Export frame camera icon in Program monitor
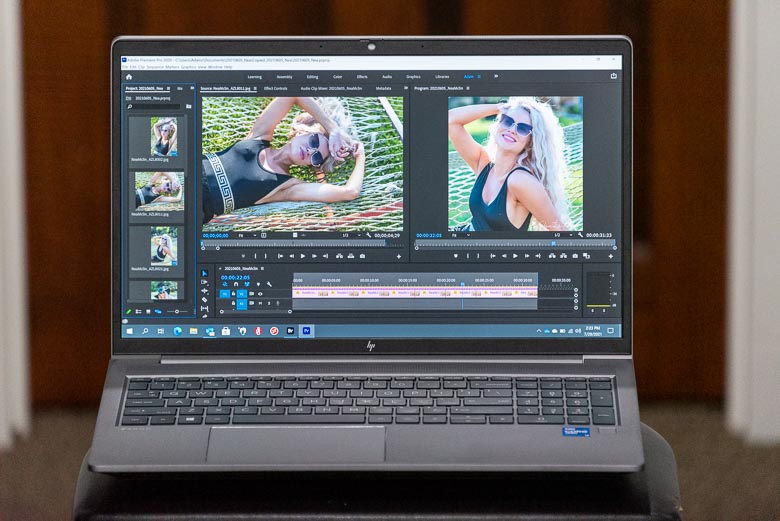 pyautogui.click(x=575, y=256)
